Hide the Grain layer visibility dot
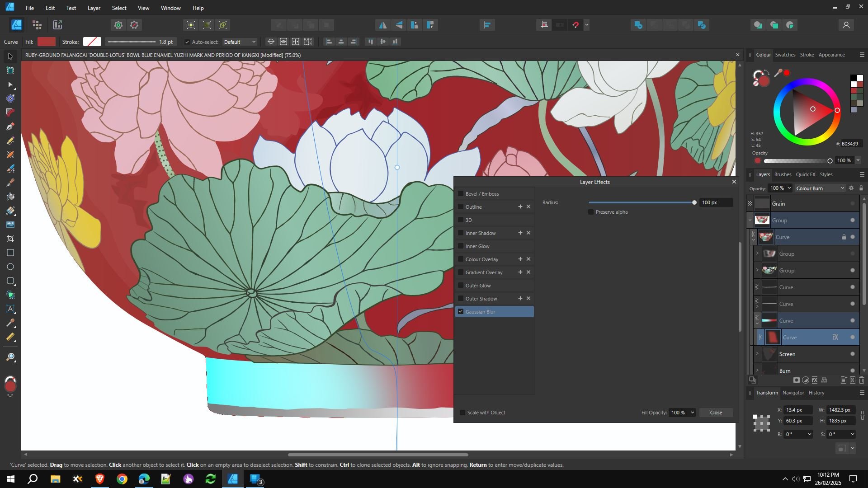The height and width of the screenshot is (488, 868). 853,204
